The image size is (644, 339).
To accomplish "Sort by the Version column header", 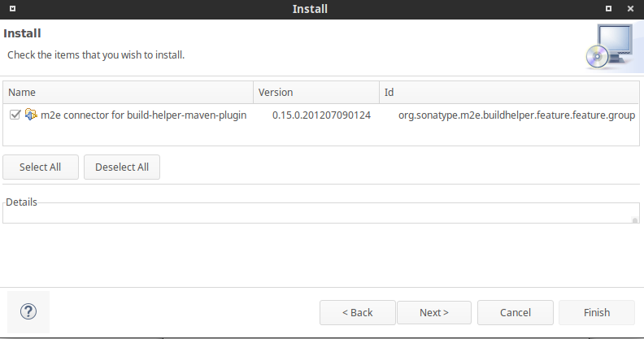I will click(315, 93).
